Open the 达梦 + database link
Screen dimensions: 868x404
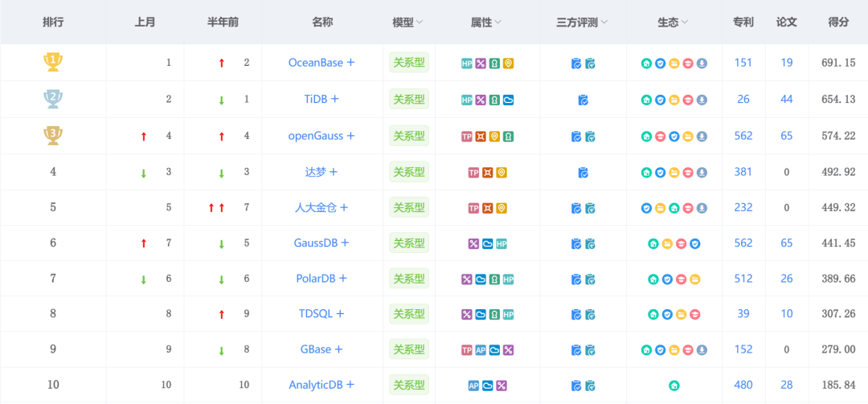(x=321, y=172)
